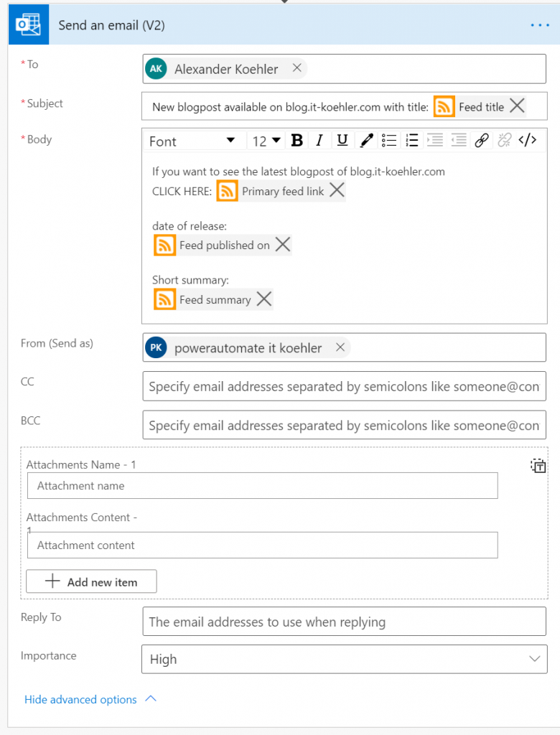Click the Alexander Koehler recipient name
Screen dimensions: 560x735
[x=227, y=69]
